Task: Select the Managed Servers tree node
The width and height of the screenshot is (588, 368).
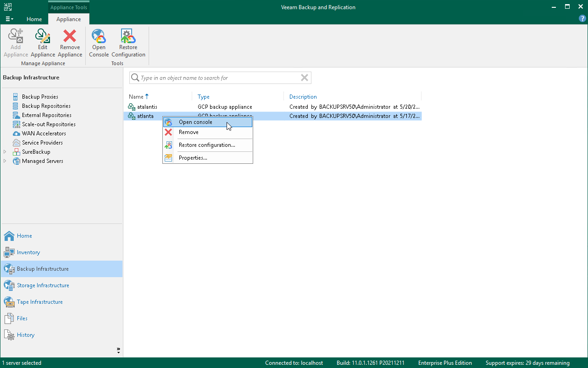Action: pos(43,161)
